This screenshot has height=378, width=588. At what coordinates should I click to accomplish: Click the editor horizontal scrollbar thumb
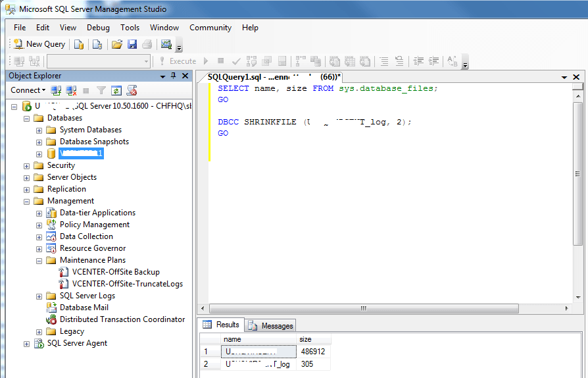tap(364, 309)
